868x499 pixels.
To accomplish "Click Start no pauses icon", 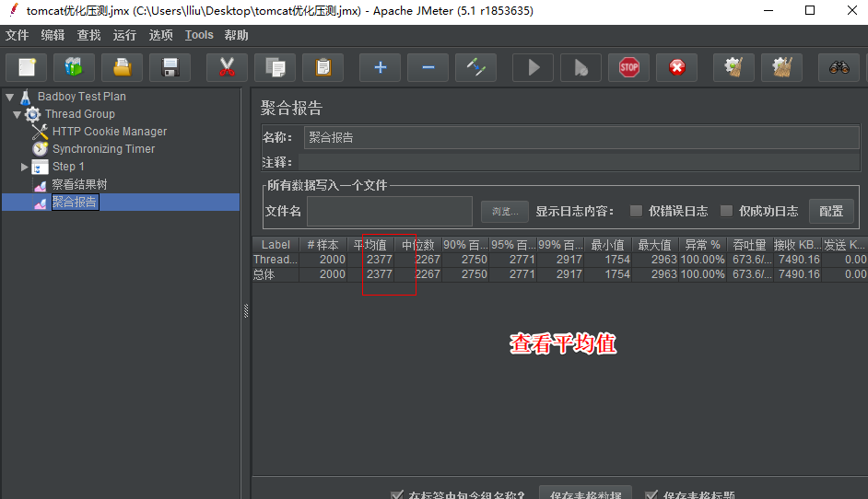I will (x=581, y=67).
